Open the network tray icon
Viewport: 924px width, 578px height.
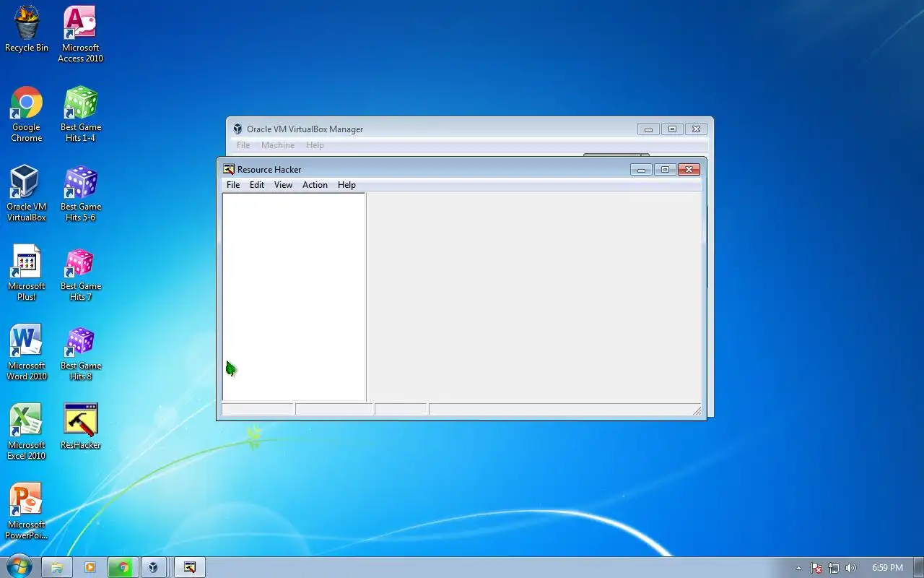[x=834, y=568]
